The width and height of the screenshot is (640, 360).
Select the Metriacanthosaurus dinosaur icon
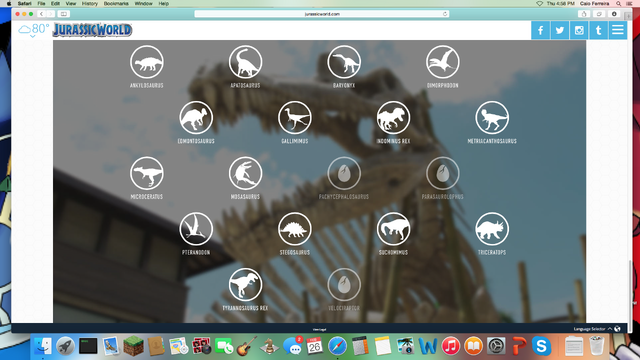[492, 118]
